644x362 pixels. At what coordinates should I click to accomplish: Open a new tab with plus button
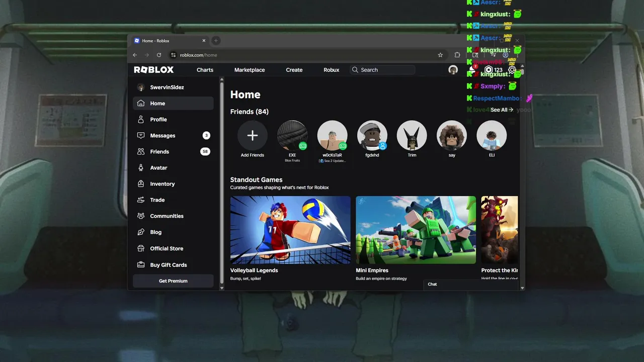pos(216,41)
